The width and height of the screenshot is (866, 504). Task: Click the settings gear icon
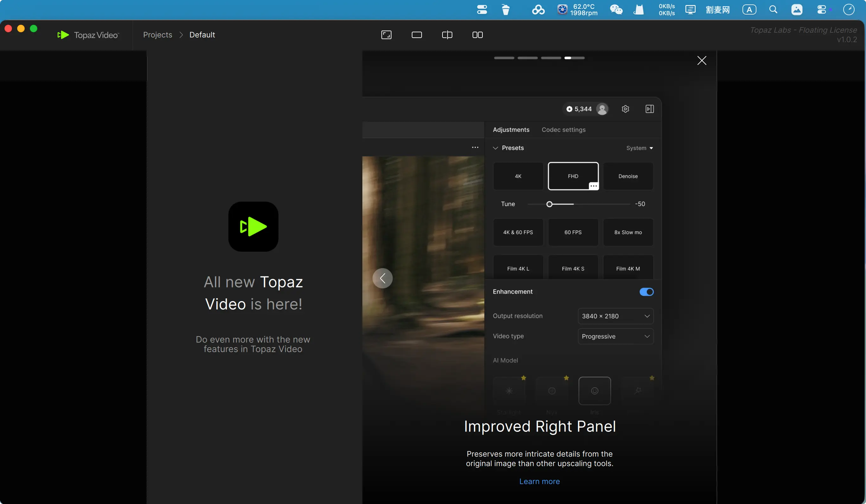pos(625,109)
